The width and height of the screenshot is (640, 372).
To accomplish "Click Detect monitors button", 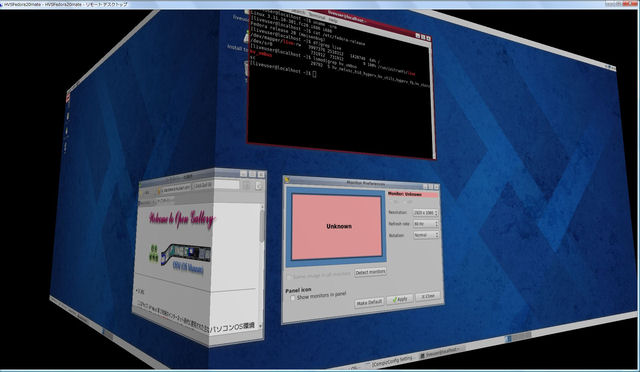I will (x=370, y=272).
